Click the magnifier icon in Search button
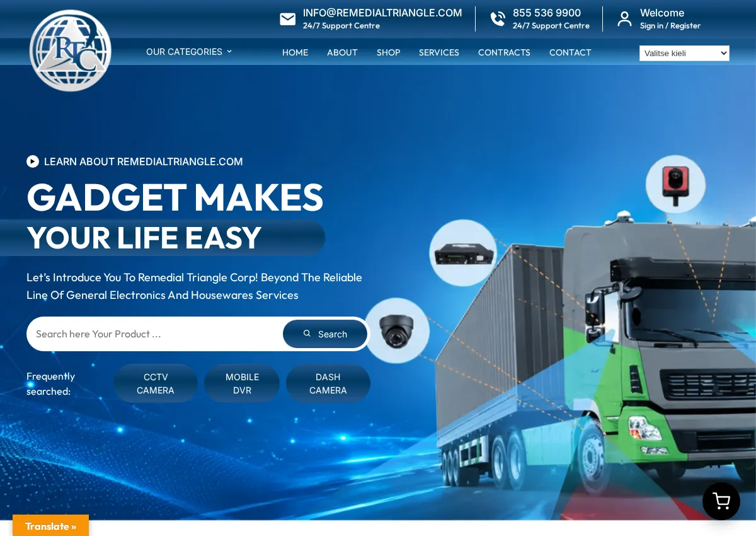 click(x=307, y=334)
